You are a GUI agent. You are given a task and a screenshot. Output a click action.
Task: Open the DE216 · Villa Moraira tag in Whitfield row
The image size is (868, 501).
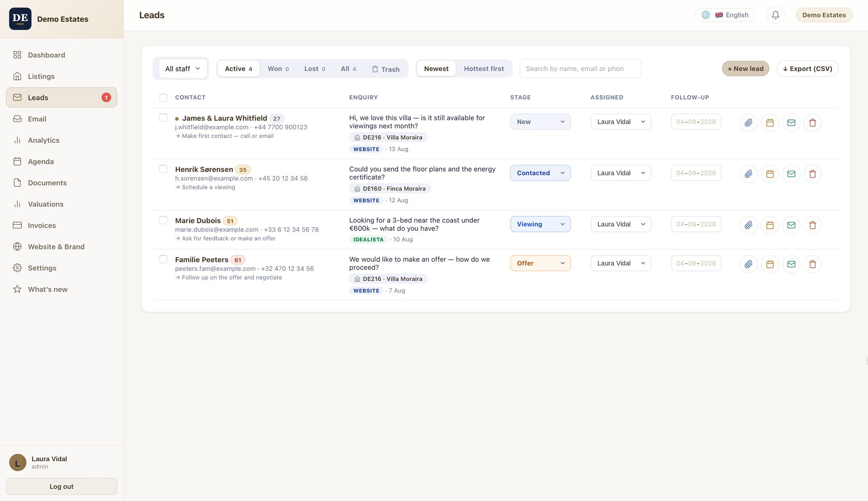click(x=388, y=138)
